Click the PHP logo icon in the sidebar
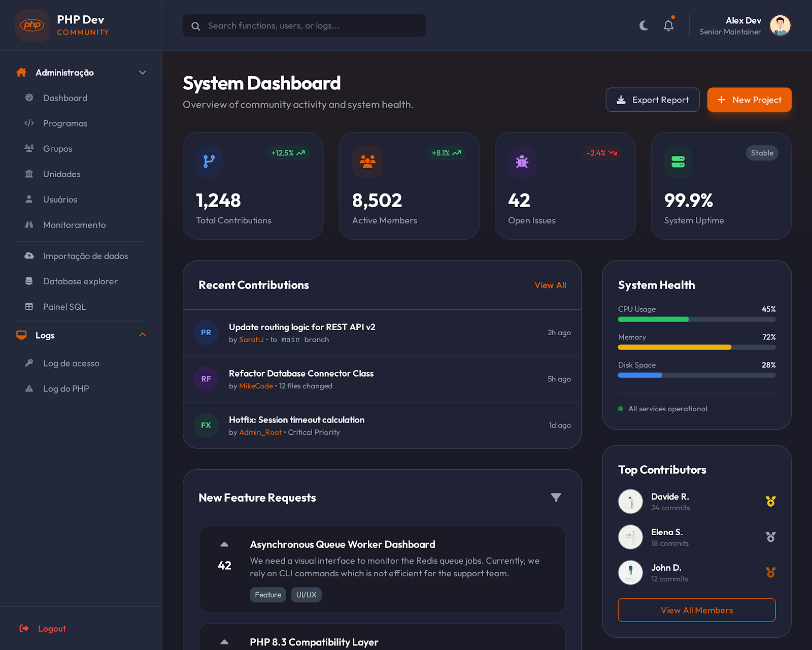 pos(32,25)
